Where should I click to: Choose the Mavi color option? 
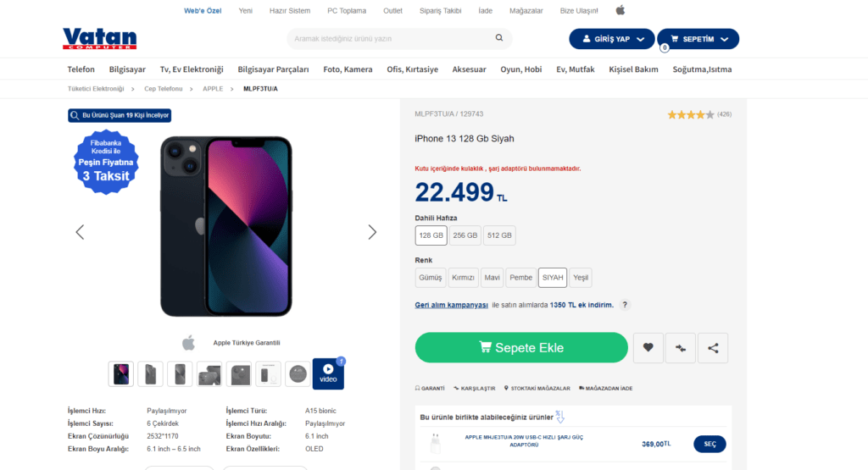tap(492, 278)
